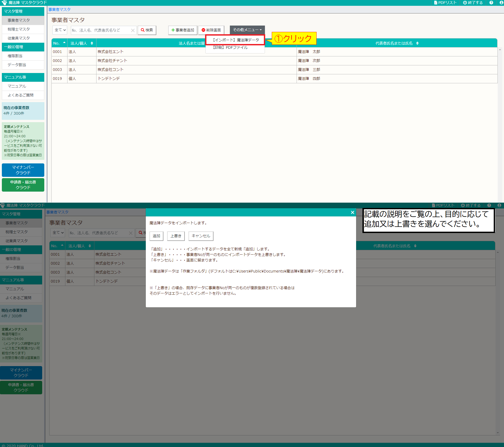Viewport: 504px width, 447px height.
Task: Choose 【印刷】PDFファイル from the menu
Action: click(x=230, y=48)
